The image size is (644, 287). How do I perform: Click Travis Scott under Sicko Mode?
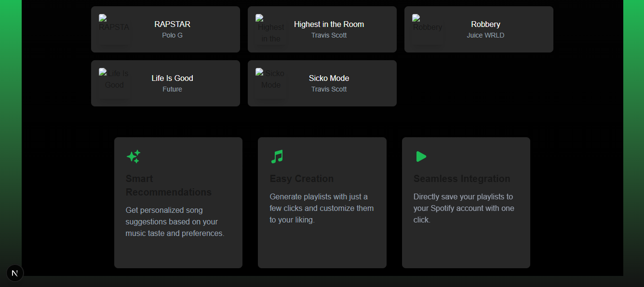pyautogui.click(x=329, y=89)
